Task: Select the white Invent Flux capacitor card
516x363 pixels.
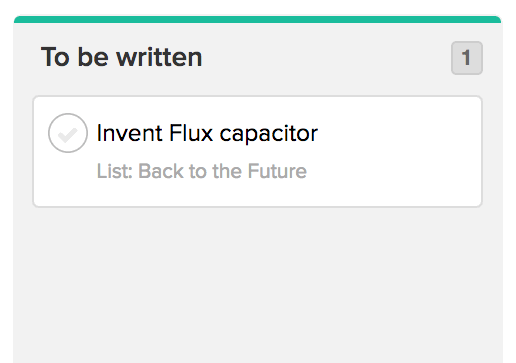Action: click(257, 151)
